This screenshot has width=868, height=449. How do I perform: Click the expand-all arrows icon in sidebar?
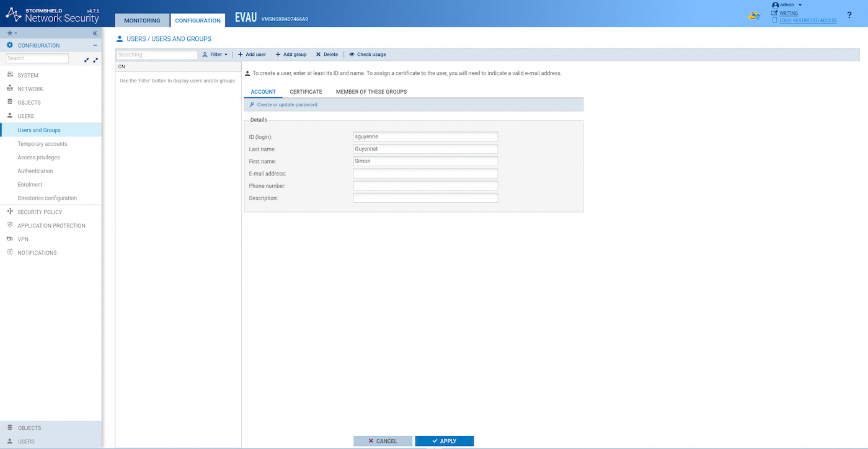(95, 60)
